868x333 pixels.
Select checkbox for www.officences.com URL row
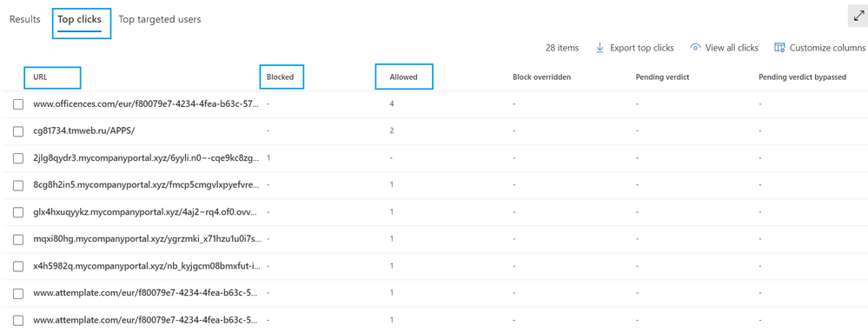(x=18, y=104)
